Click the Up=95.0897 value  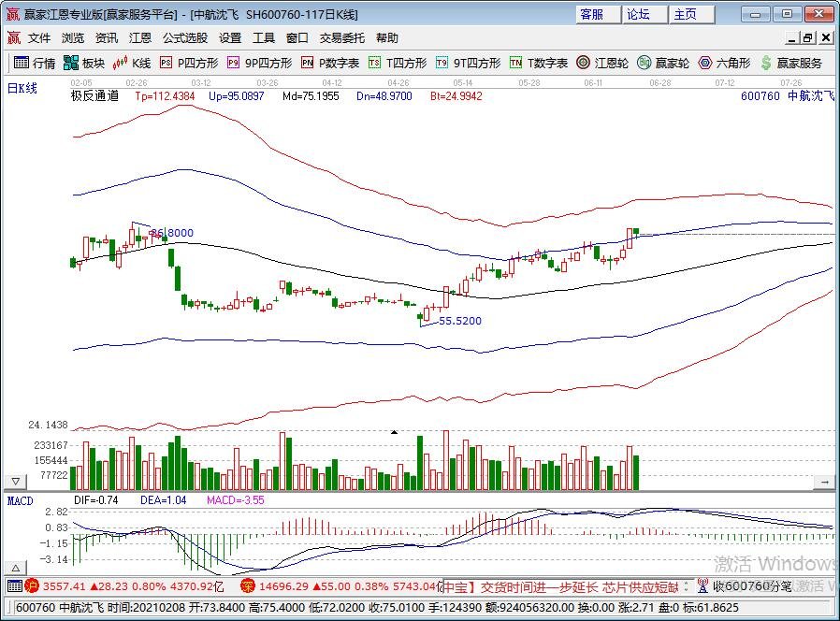tap(237, 96)
